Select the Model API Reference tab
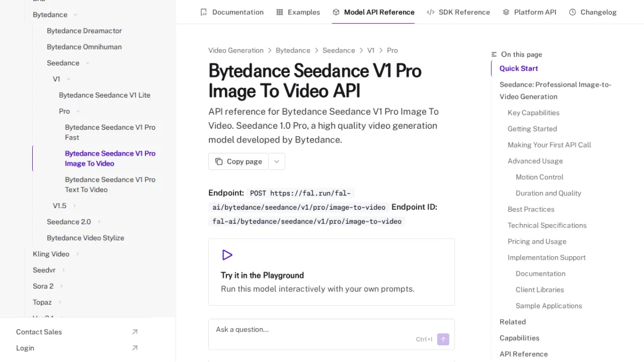 tap(374, 12)
